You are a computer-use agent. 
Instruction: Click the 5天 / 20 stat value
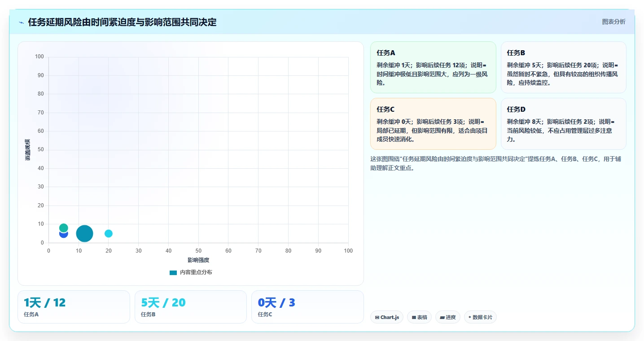pos(163,303)
